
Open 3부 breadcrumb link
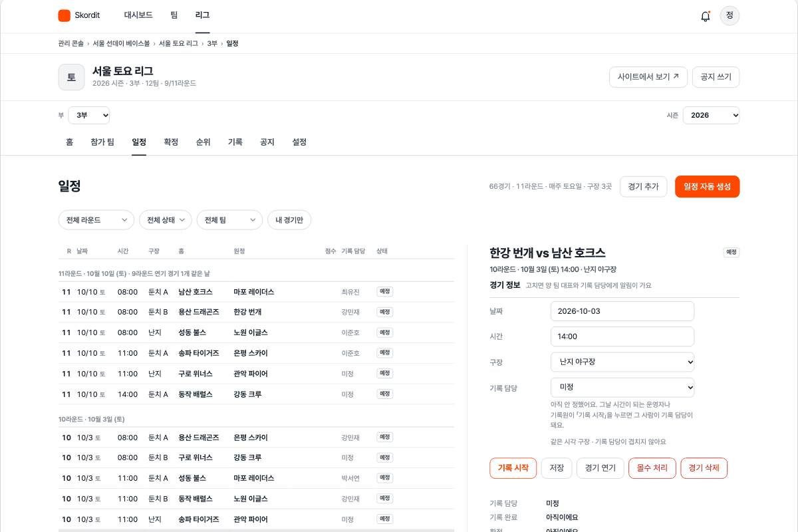[212, 43]
